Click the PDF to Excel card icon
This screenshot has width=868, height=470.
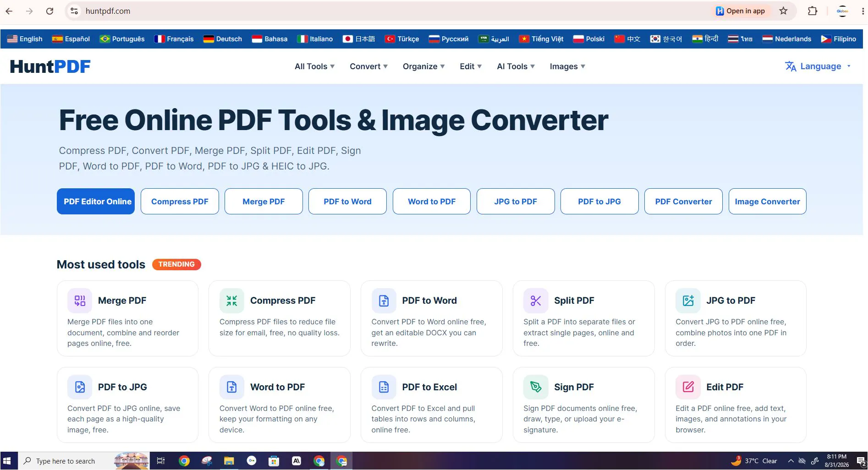coord(384,387)
